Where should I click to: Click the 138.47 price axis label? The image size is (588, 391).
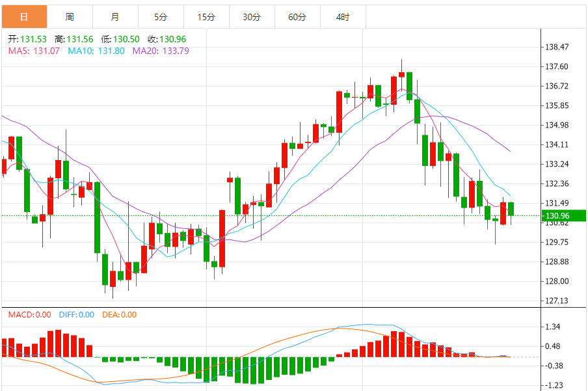[557, 47]
